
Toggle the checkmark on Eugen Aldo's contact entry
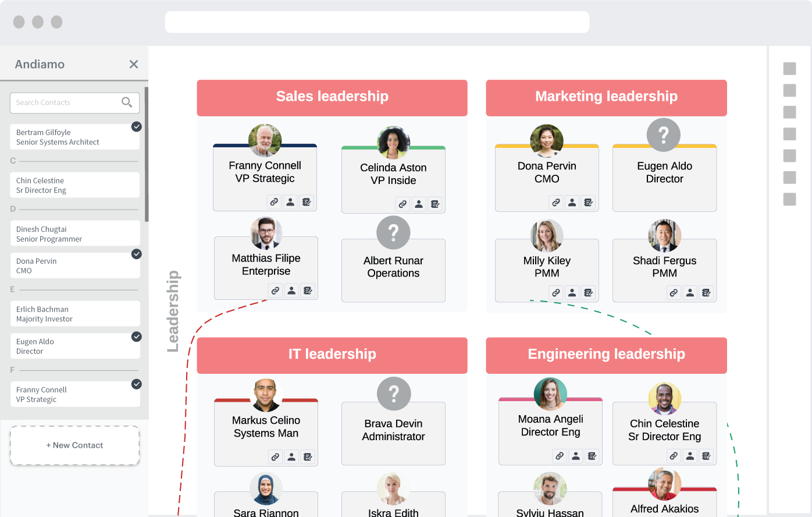[136, 337]
